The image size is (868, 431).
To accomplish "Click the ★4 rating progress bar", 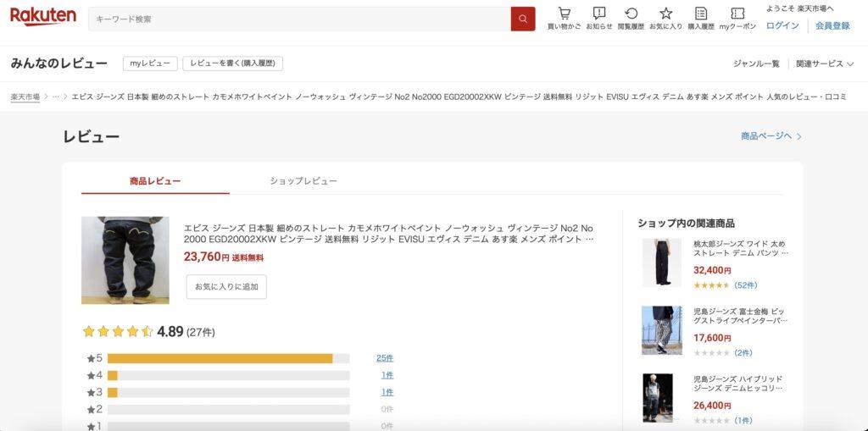I will coord(229,375).
